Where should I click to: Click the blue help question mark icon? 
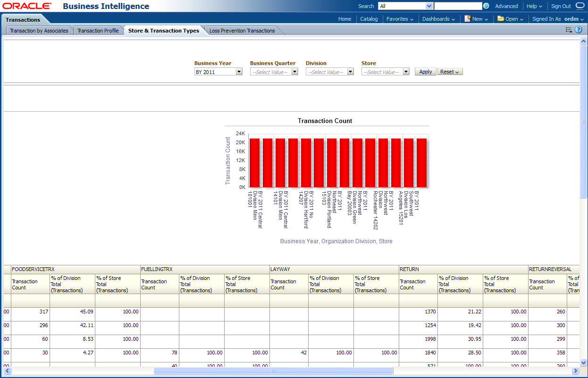click(x=578, y=30)
